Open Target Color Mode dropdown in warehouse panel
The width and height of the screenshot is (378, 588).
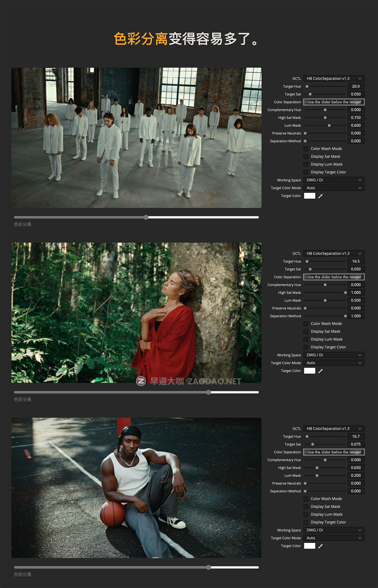pos(334,188)
